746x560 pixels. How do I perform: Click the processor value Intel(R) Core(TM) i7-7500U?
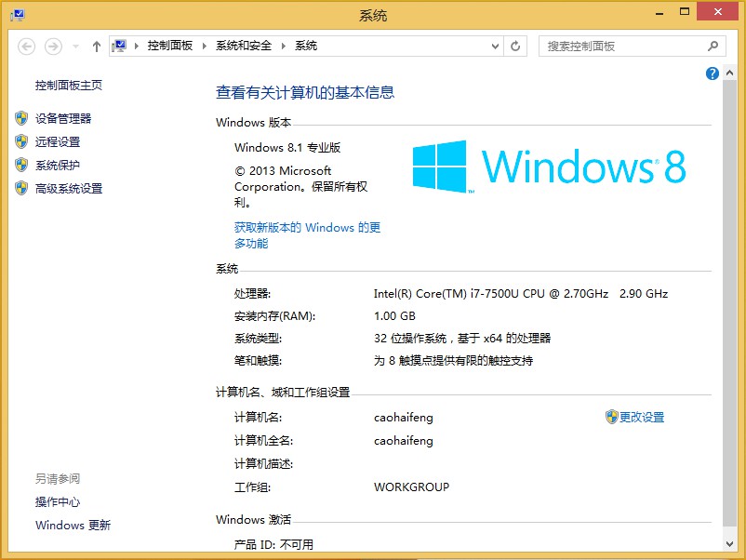point(521,294)
